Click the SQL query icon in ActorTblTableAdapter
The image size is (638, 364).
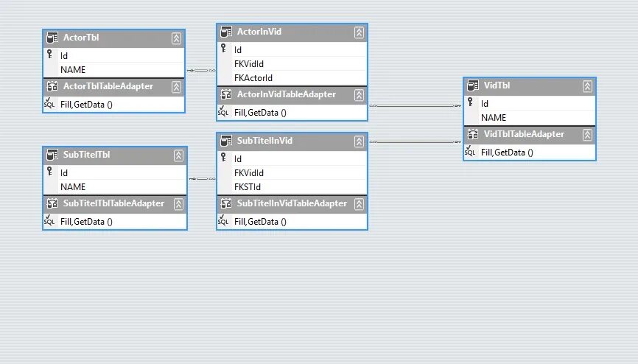49,103
